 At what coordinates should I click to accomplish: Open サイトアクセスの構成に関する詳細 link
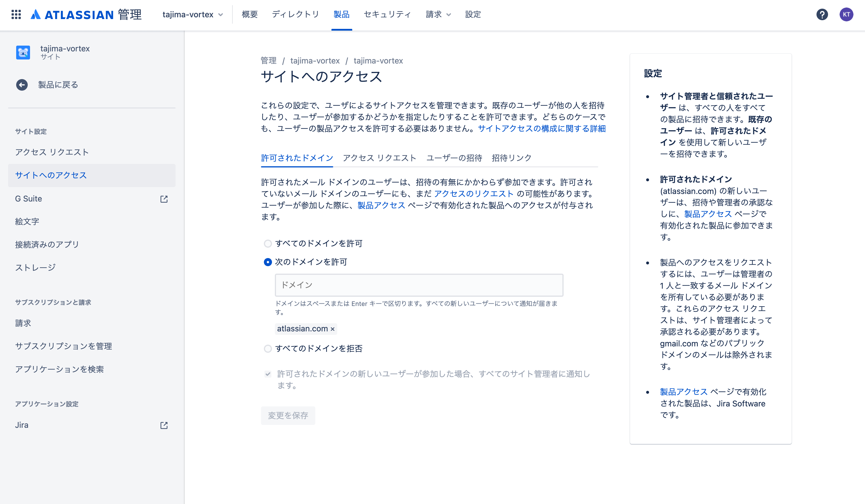point(542,129)
